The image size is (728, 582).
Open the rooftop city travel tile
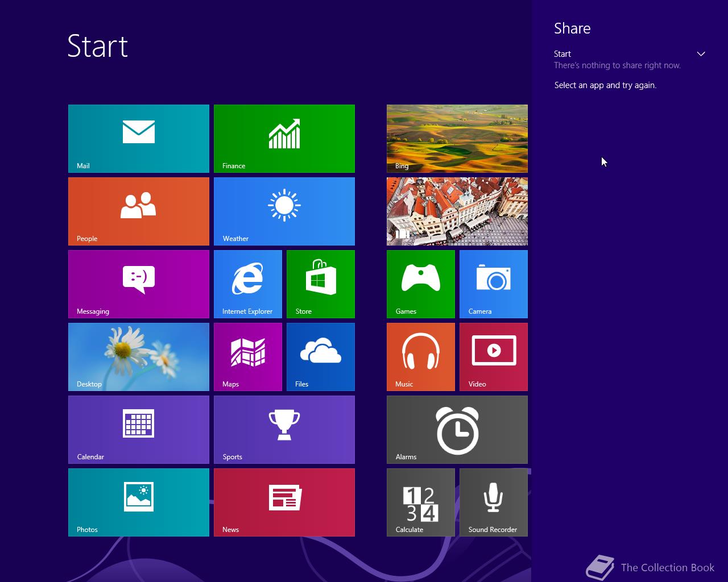coord(457,211)
